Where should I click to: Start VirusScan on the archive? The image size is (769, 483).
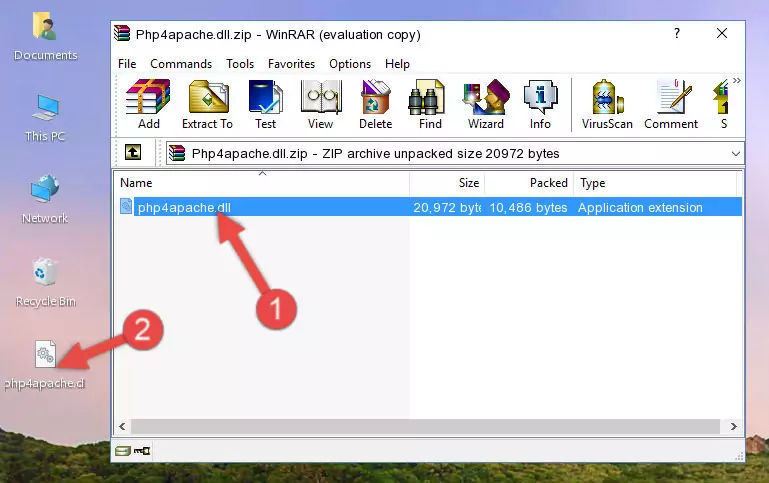[x=607, y=104]
